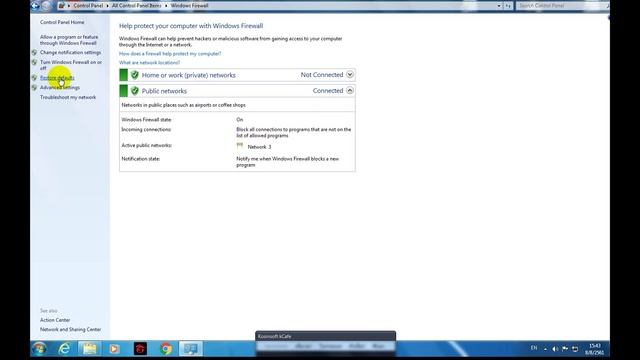Screen dimensions: 640x360
Task: Click green shield on Public networks
Action: click(134, 91)
